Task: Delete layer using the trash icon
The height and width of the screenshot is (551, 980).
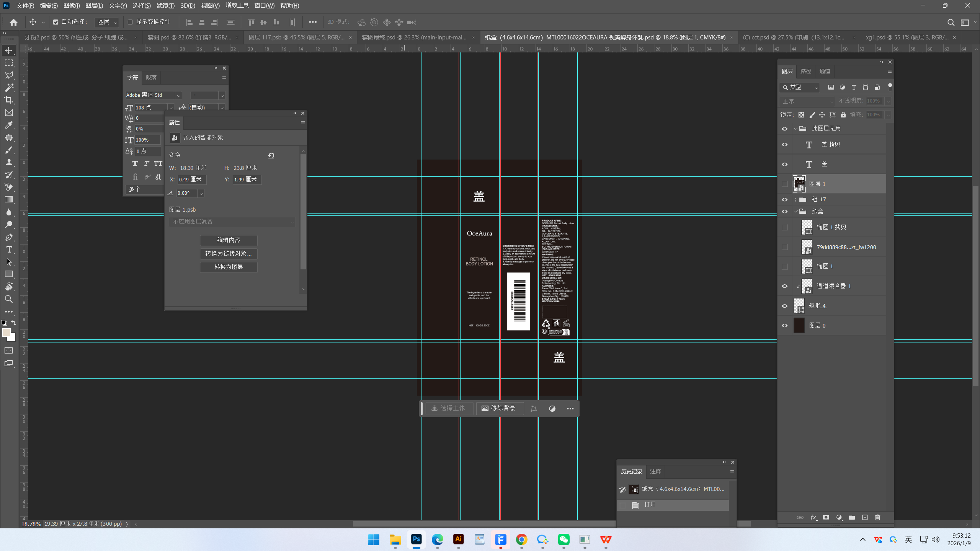Action: (878, 517)
